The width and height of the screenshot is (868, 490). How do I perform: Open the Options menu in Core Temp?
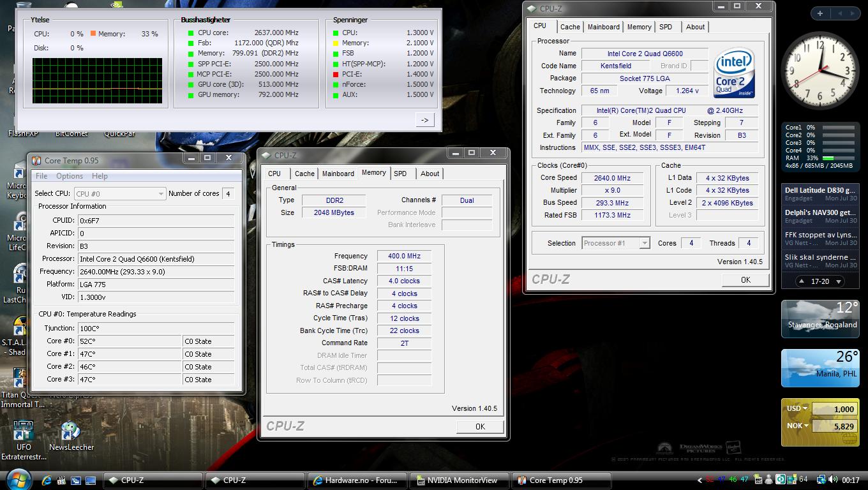(70, 176)
